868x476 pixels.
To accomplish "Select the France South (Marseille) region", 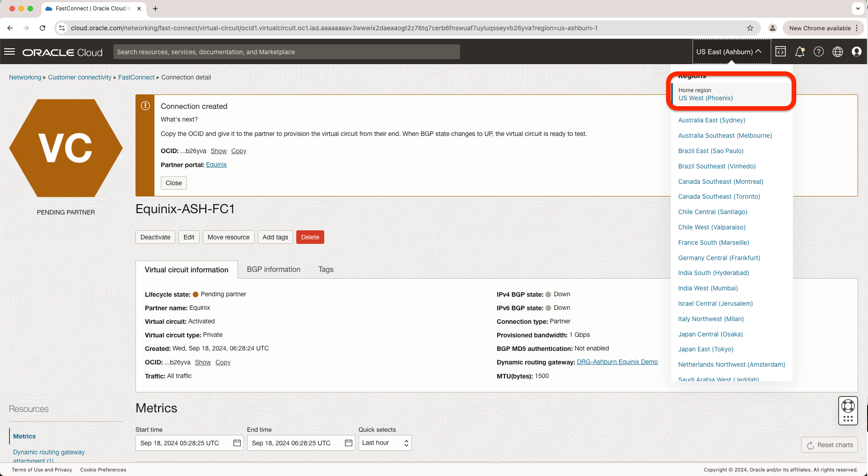I will [x=714, y=243].
